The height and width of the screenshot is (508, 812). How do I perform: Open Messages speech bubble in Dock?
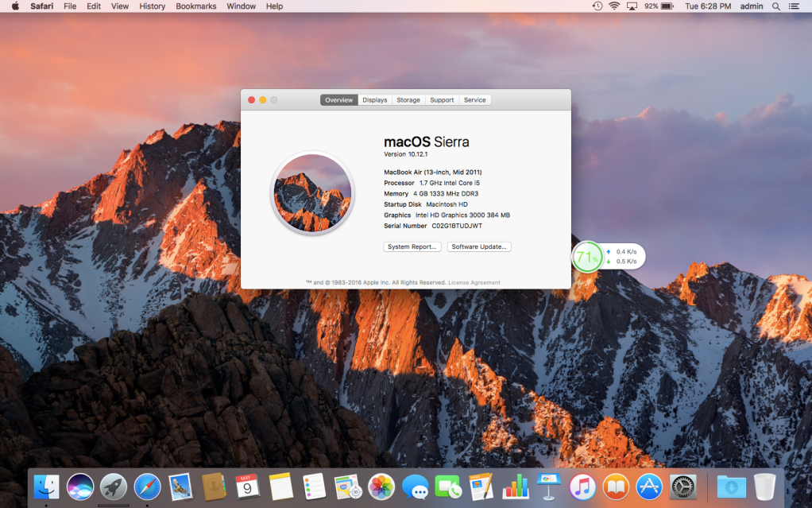(416, 487)
